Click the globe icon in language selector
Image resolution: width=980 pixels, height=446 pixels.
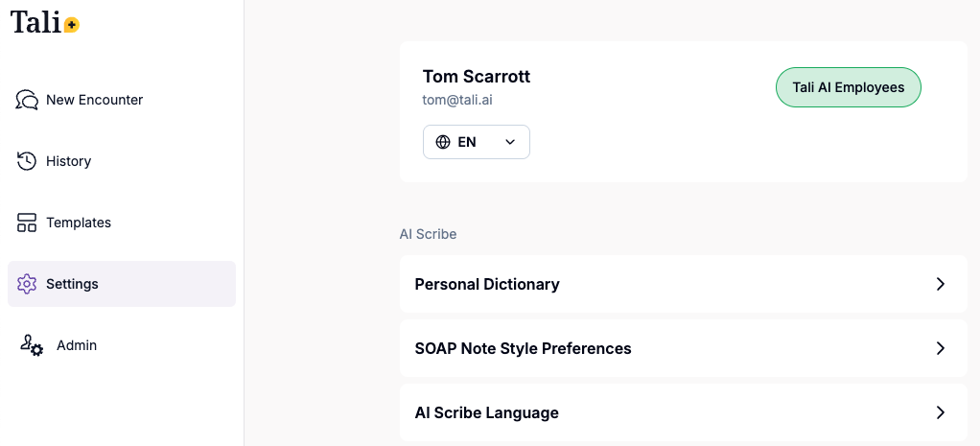(443, 142)
